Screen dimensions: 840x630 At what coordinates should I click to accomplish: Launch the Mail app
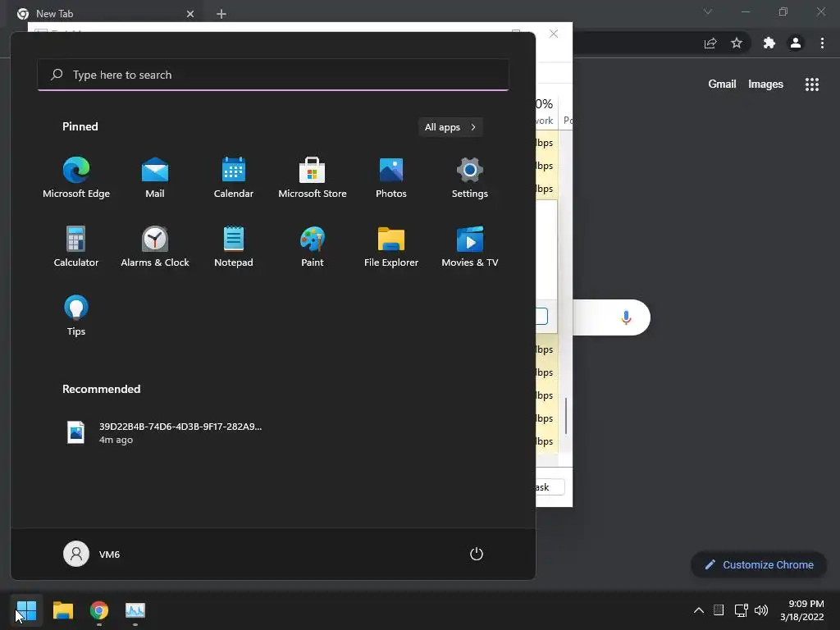155,178
